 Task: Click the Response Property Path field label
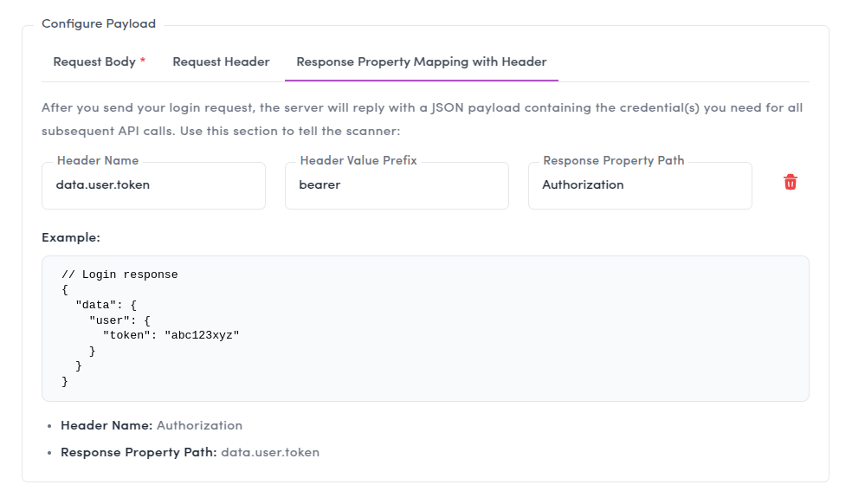click(613, 161)
